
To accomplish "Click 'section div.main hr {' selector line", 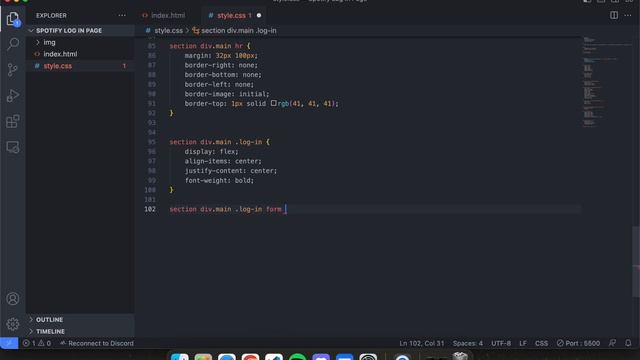I will pyautogui.click(x=210, y=46).
